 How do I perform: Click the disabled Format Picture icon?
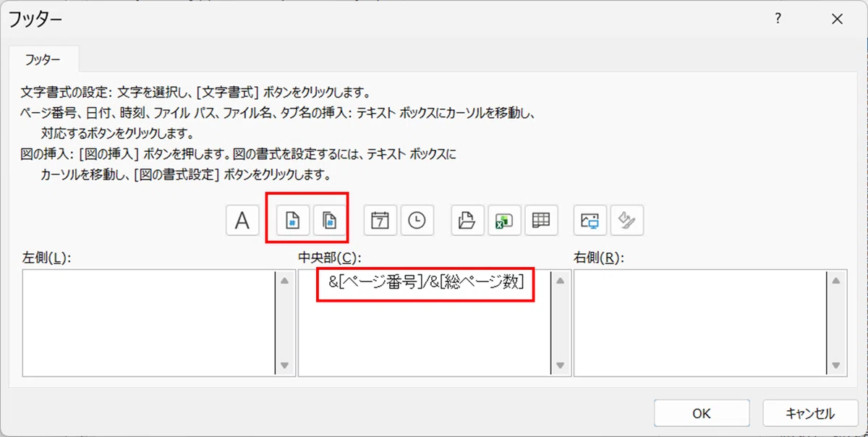[627, 220]
